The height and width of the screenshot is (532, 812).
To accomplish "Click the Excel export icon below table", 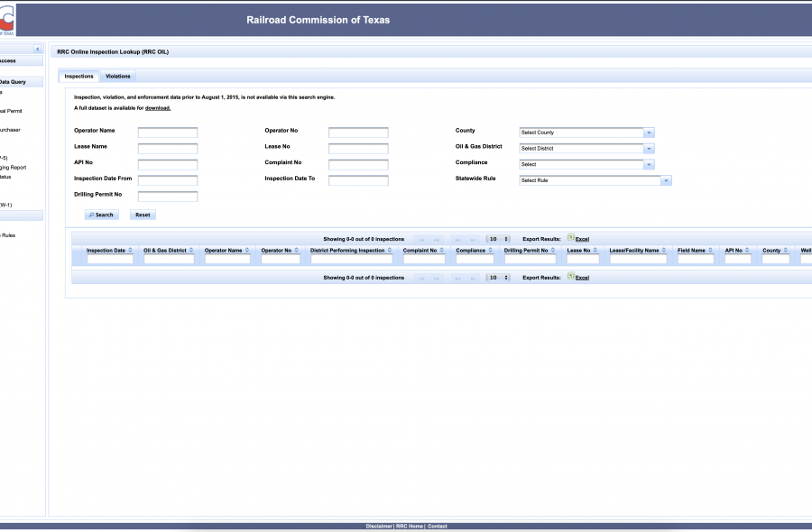I will click(571, 277).
